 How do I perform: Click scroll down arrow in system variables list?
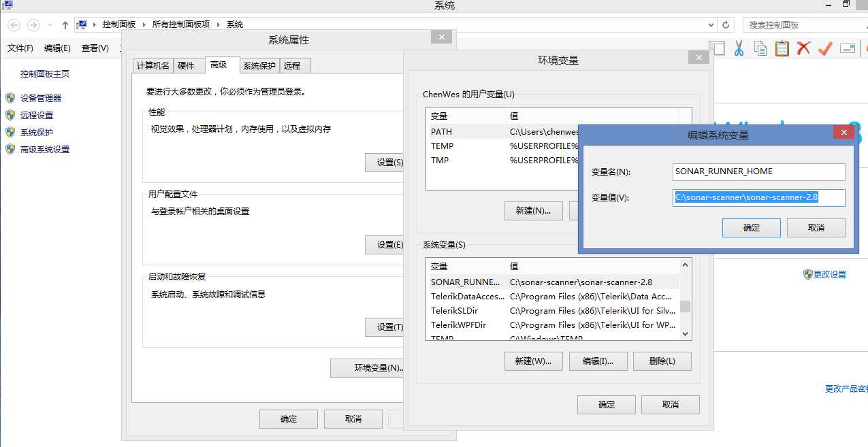coord(686,334)
